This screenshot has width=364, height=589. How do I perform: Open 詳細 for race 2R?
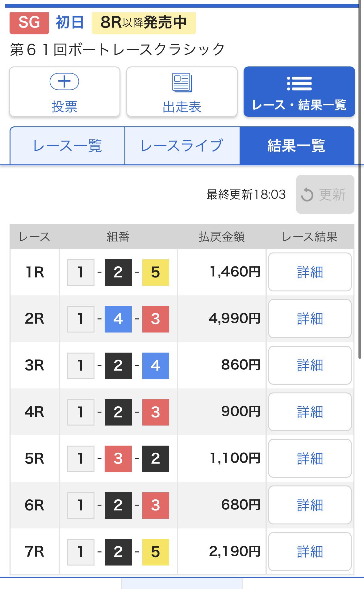310,319
